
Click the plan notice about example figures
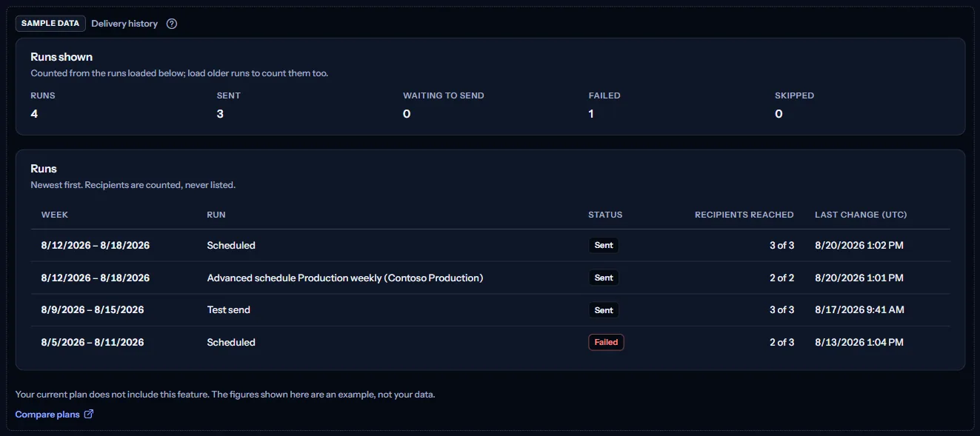click(x=225, y=395)
